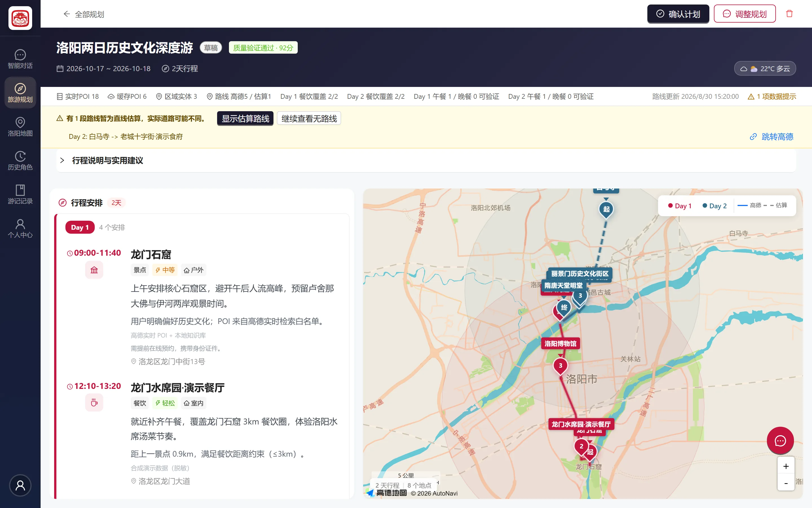Open 跳转高德 link
Screen dimensions: 812x508
click(771, 137)
